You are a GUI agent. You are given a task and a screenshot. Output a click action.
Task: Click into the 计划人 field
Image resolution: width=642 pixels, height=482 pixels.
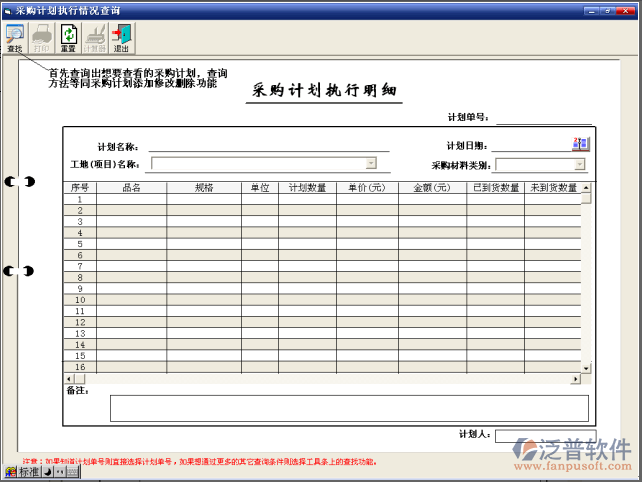[x=545, y=436]
